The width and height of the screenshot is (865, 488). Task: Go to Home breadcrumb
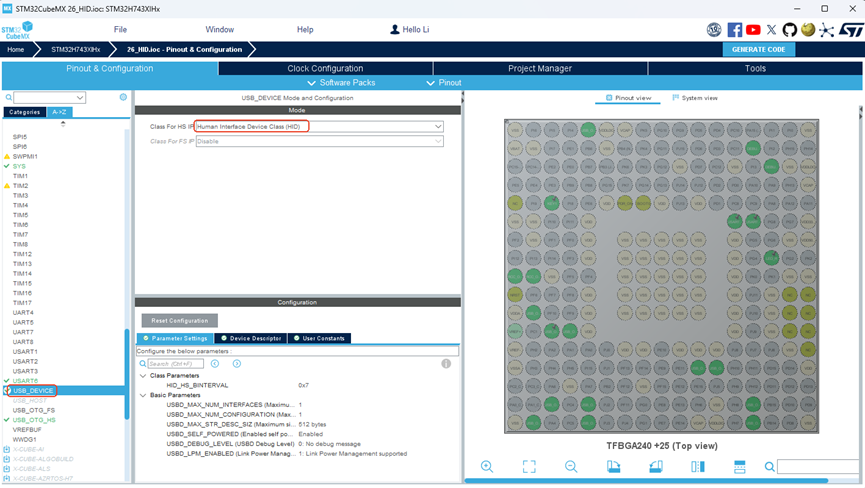tap(15, 50)
